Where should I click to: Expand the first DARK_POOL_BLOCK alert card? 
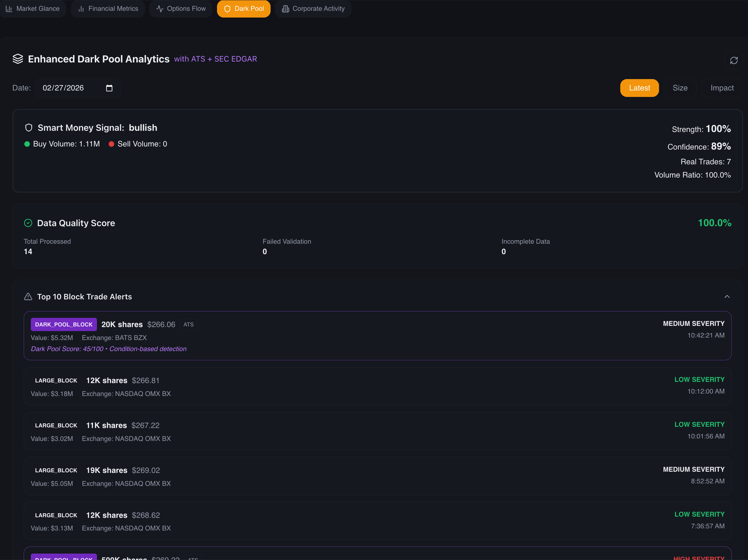[x=372, y=336]
